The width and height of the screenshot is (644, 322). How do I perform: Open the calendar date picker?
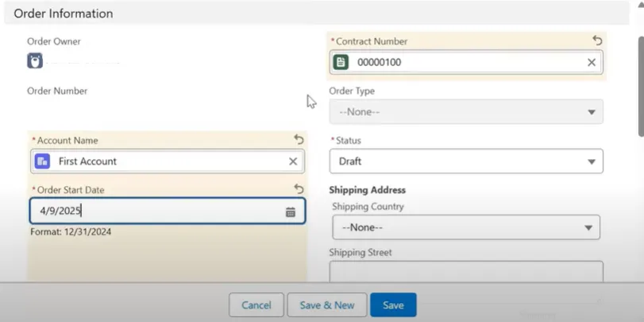291,211
